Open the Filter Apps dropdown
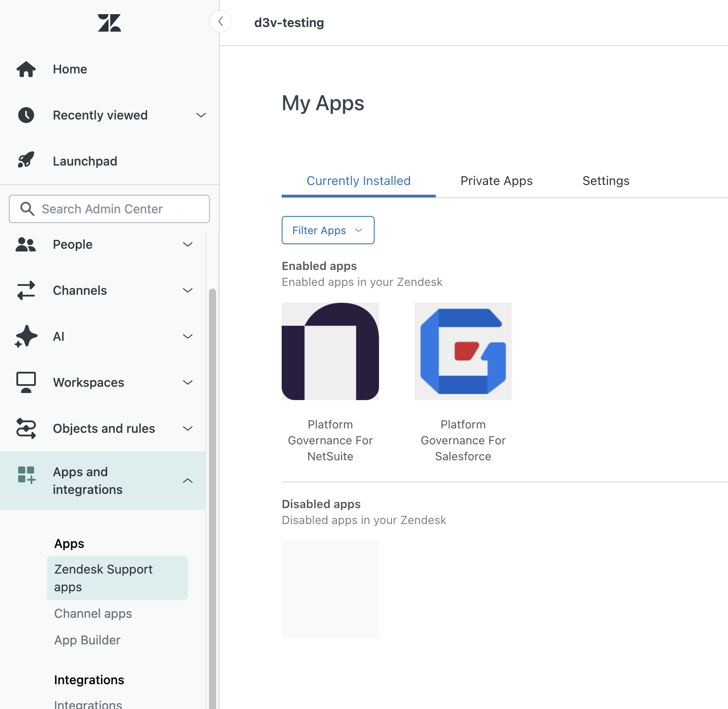The image size is (728, 709). pyautogui.click(x=328, y=230)
